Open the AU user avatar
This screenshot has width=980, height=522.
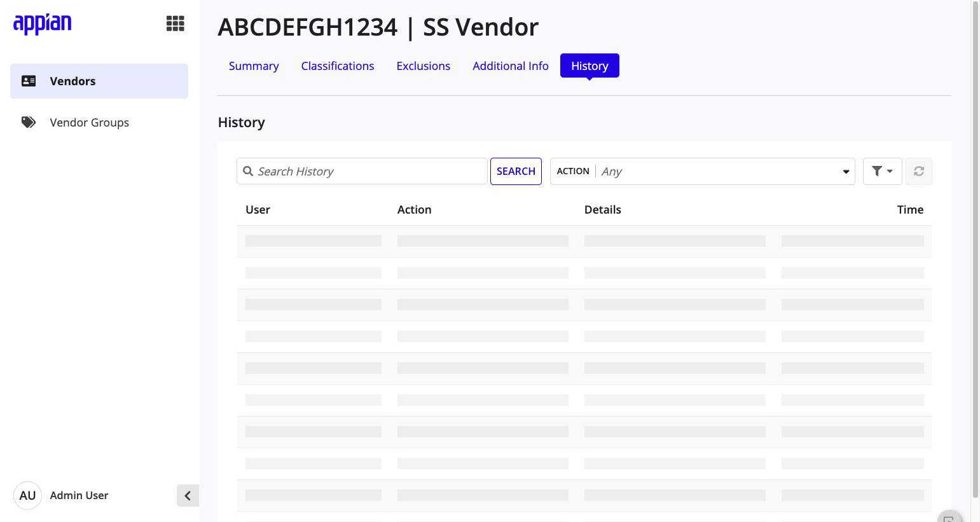(x=27, y=495)
